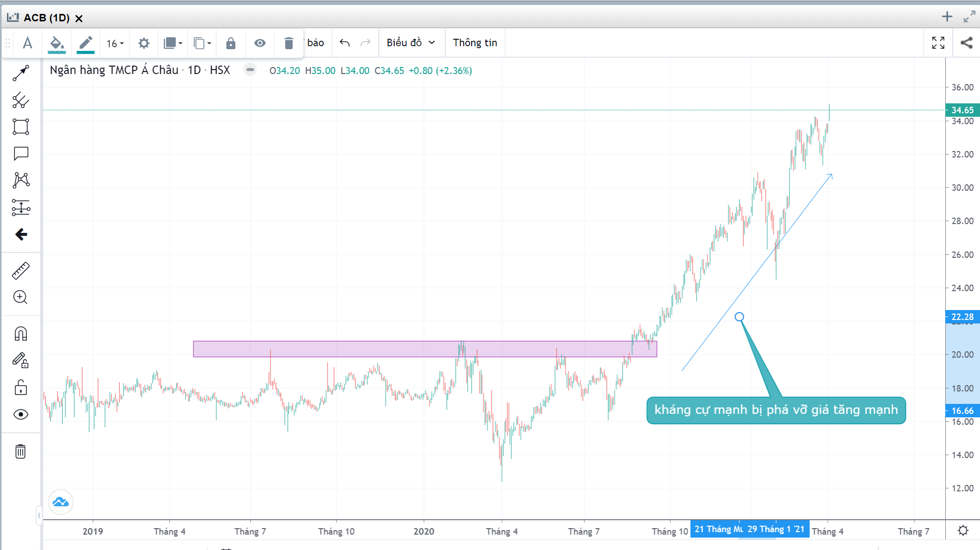Open the pitchfork and Gann tools
Screen dimensions: 980x550
coord(21,100)
